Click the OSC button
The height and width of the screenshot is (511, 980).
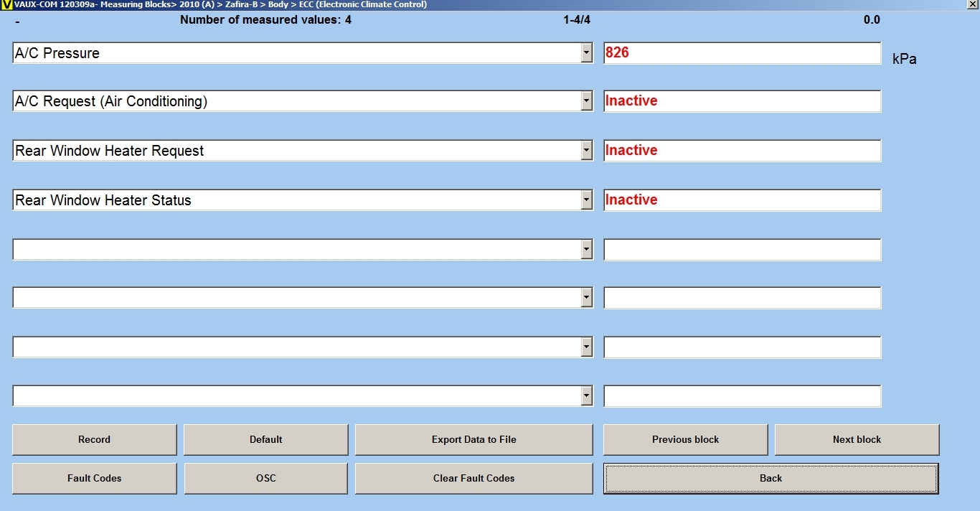pyautogui.click(x=265, y=478)
